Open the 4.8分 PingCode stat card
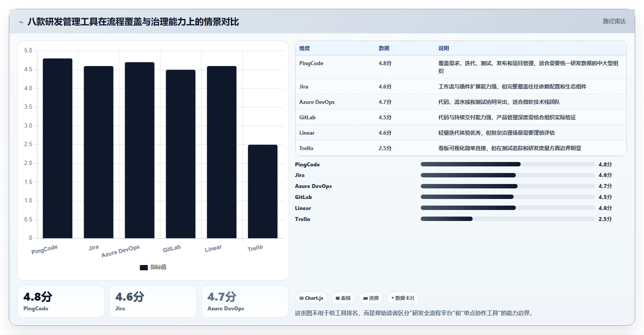Screen dimensions: 644x335 pyautogui.click(x=61, y=301)
